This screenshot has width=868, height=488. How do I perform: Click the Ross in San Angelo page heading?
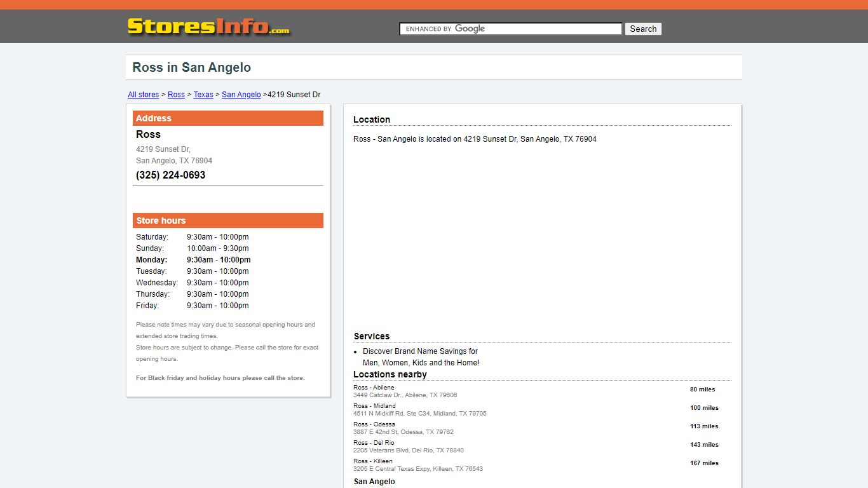pyautogui.click(x=191, y=67)
